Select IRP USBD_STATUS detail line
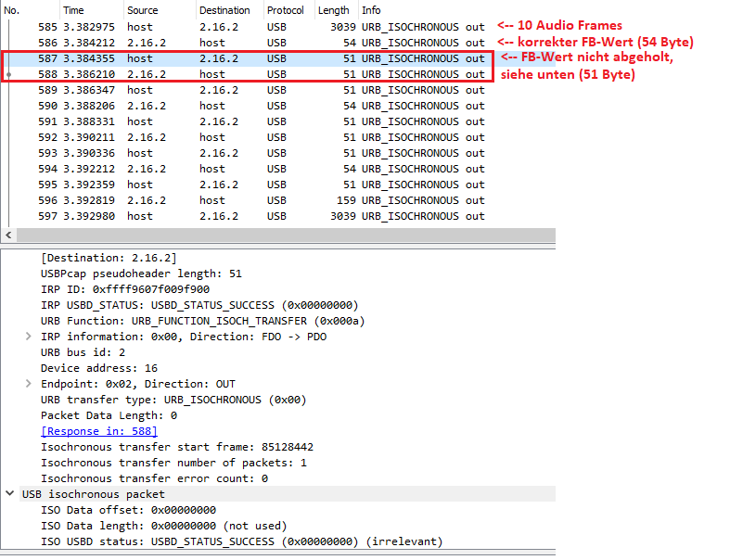This screenshot has height=560, width=730. pos(199,305)
